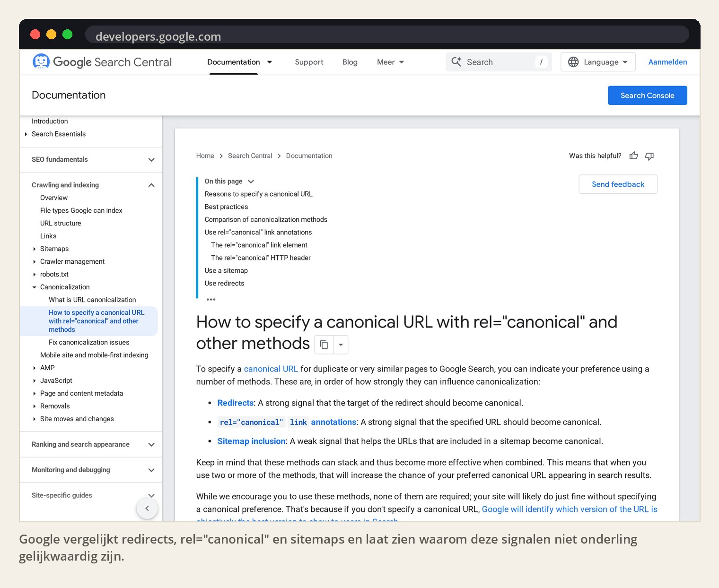Expand the AMP tree item
The width and height of the screenshot is (719, 588).
[34, 368]
